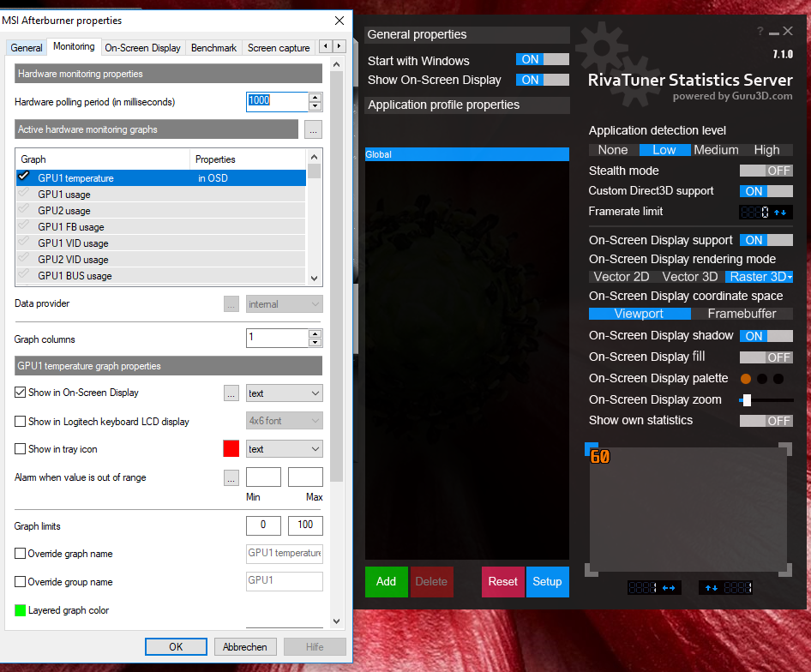Switch to the Benchmark tab
The image size is (811, 672).
point(213,48)
